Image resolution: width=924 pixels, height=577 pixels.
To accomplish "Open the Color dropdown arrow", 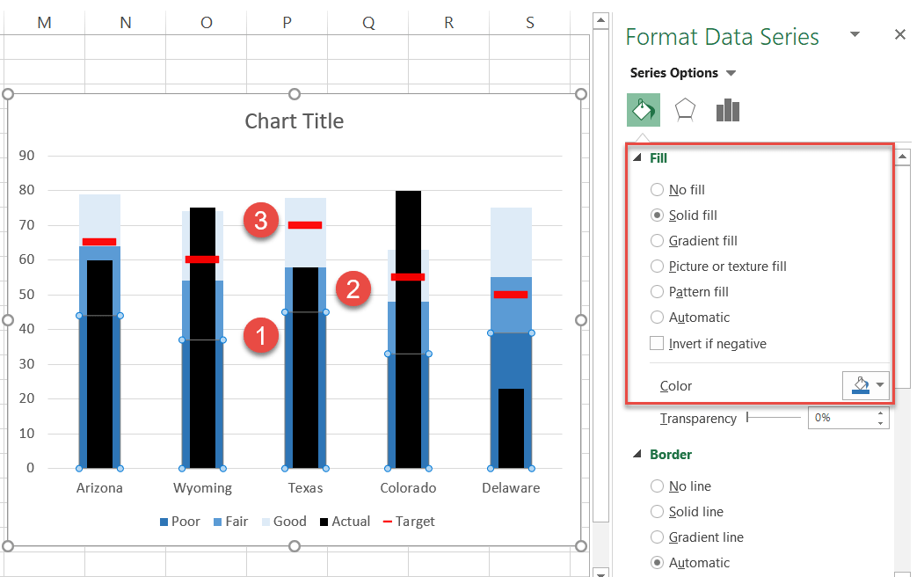I will tap(880, 385).
